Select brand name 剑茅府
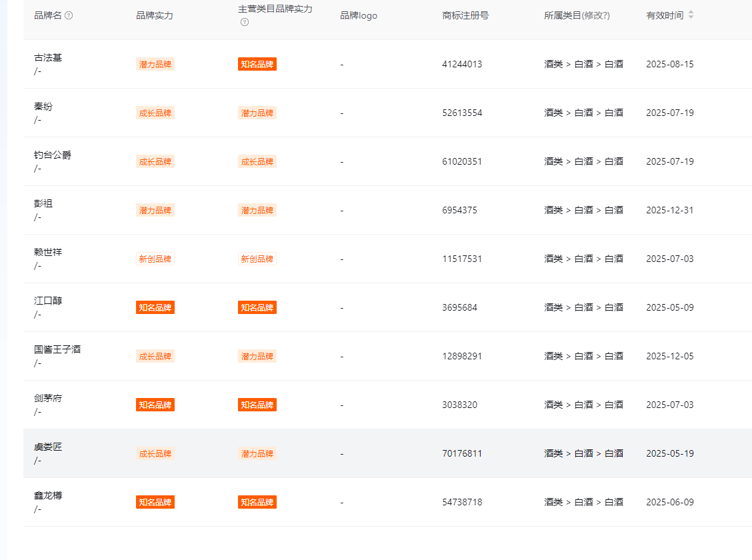The height and width of the screenshot is (560, 752). [x=48, y=398]
